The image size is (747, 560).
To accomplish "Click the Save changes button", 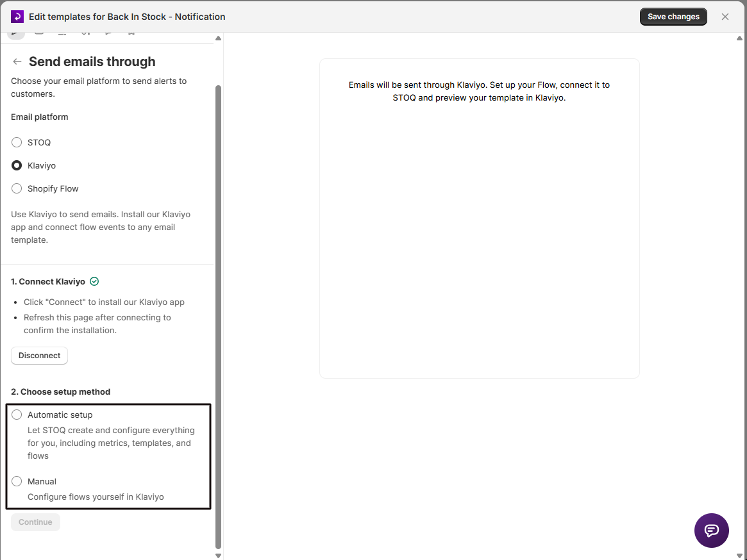I will coord(673,17).
